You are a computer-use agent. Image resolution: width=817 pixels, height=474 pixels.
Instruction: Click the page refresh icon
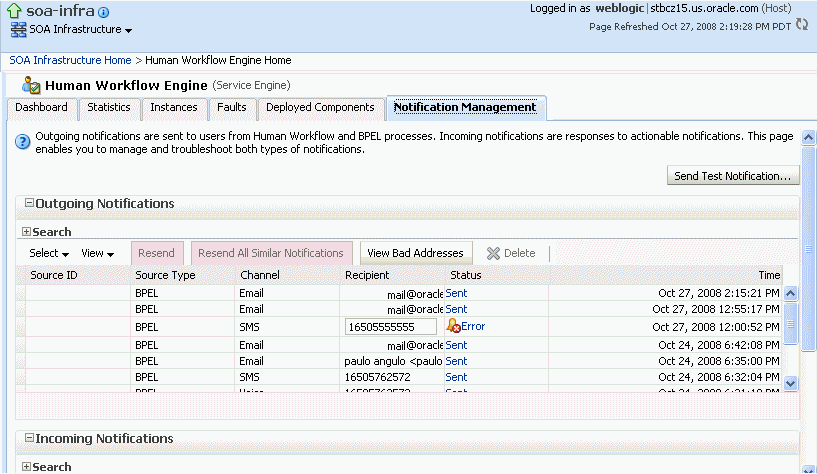click(x=801, y=24)
